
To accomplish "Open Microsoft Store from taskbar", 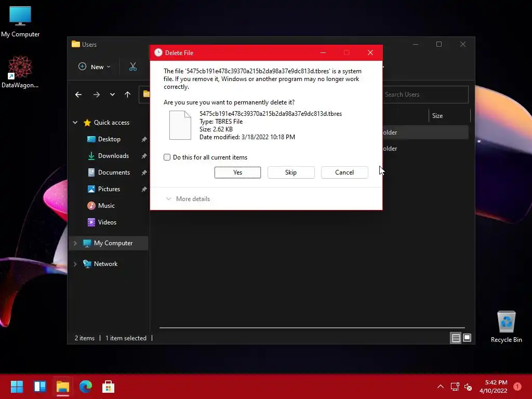I will [108, 387].
